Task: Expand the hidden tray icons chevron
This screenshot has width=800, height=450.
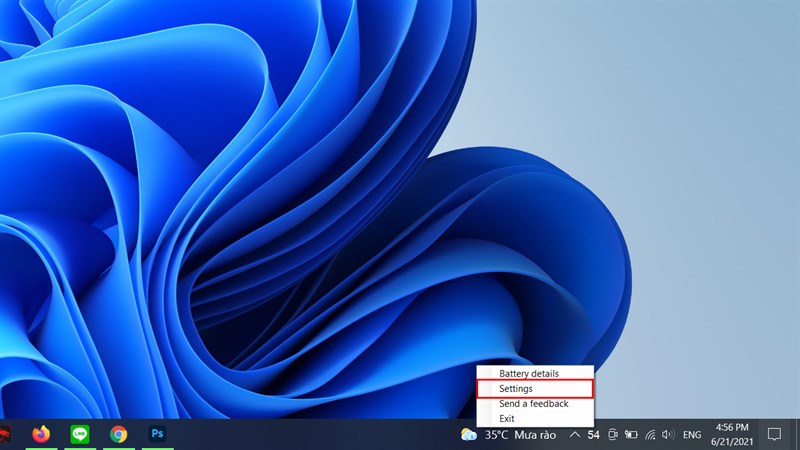Action: click(574, 435)
